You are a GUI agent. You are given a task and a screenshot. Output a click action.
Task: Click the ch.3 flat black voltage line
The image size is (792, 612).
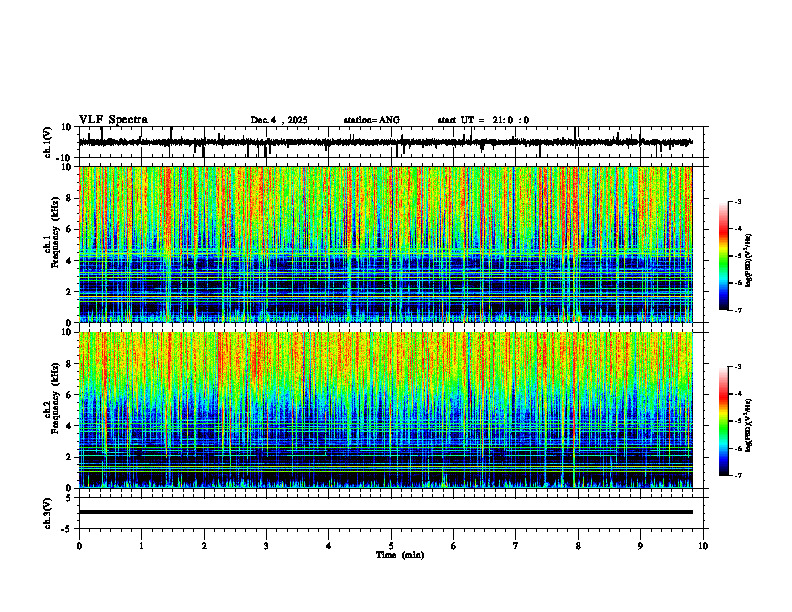tap(385, 512)
